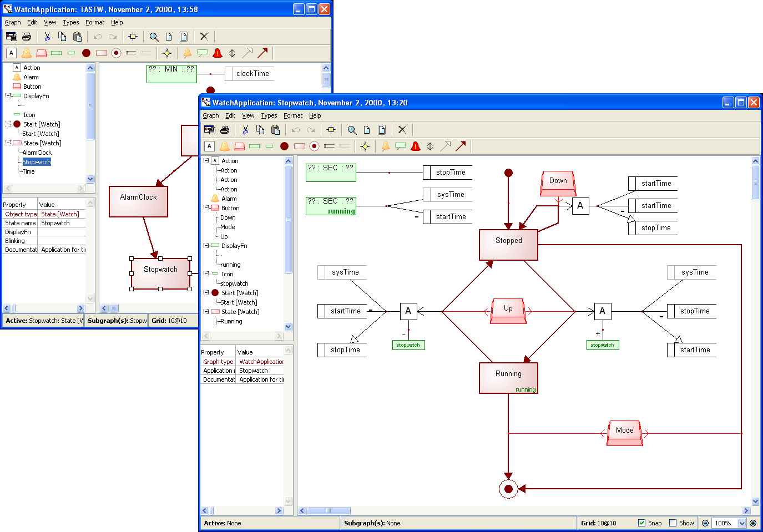Select the magnifying glass zoom tool
Screen dimensions: 763x532
(x=352, y=130)
